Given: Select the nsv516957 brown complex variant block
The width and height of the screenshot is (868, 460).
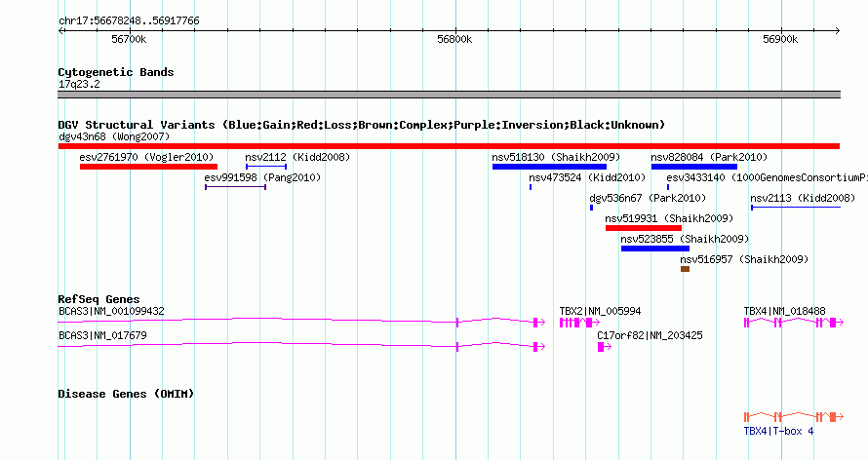Looking at the screenshot, I should tap(685, 269).
